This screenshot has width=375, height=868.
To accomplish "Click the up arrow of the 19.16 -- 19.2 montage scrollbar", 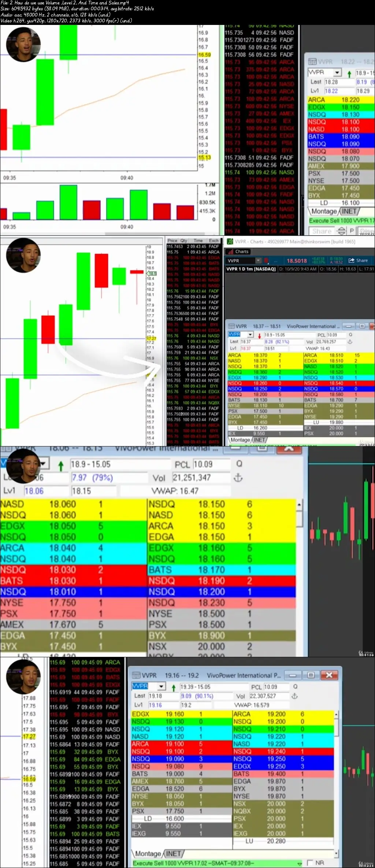I will [x=337, y=714].
